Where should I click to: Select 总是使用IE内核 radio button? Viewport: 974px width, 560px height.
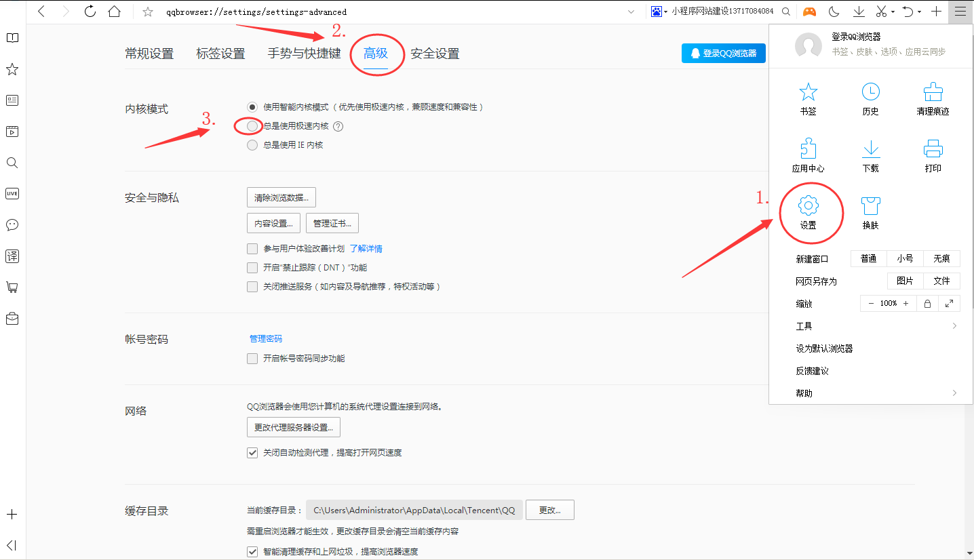252,144
